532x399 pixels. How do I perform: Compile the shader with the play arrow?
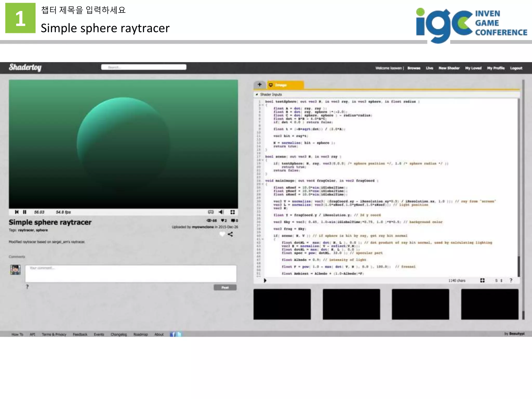click(x=265, y=280)
